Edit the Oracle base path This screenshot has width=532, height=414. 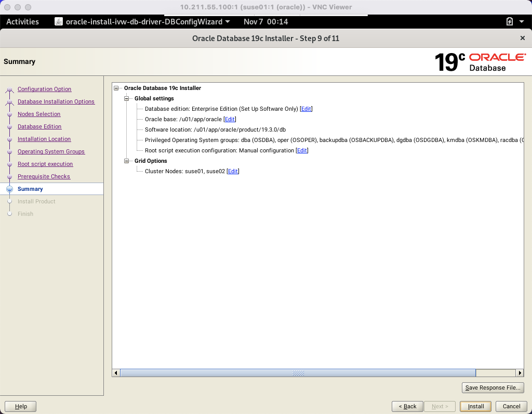point(230,119)
